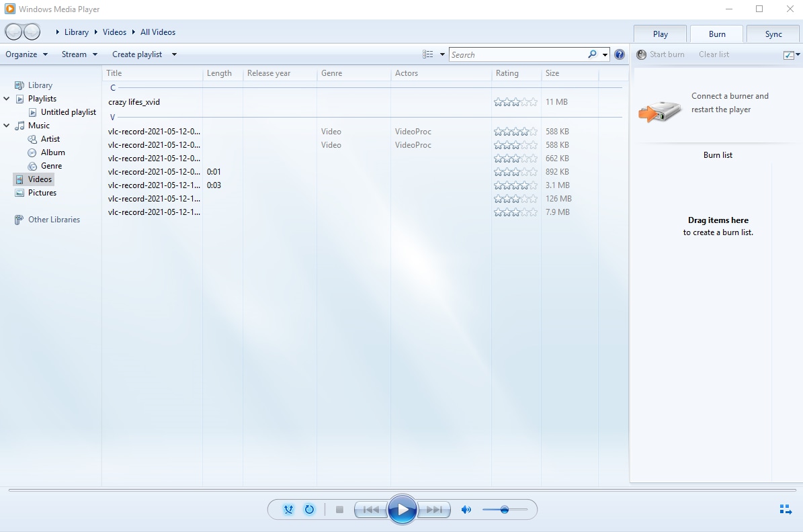The width and height of the screenshot is (803, 532).
Task: Click the Windows Media Player title icon
Action: point(9,9)
